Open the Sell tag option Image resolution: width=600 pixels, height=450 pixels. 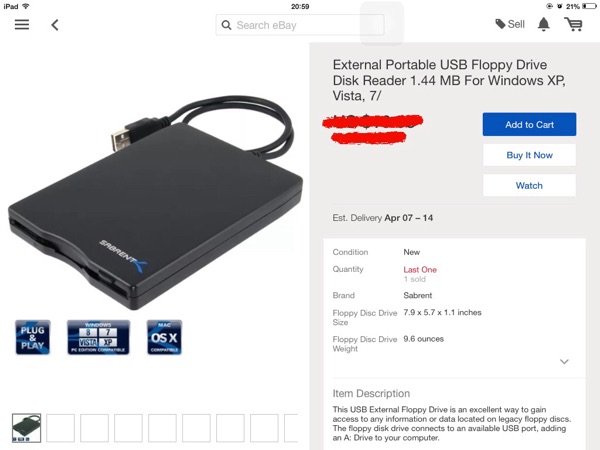click(510, 24)
